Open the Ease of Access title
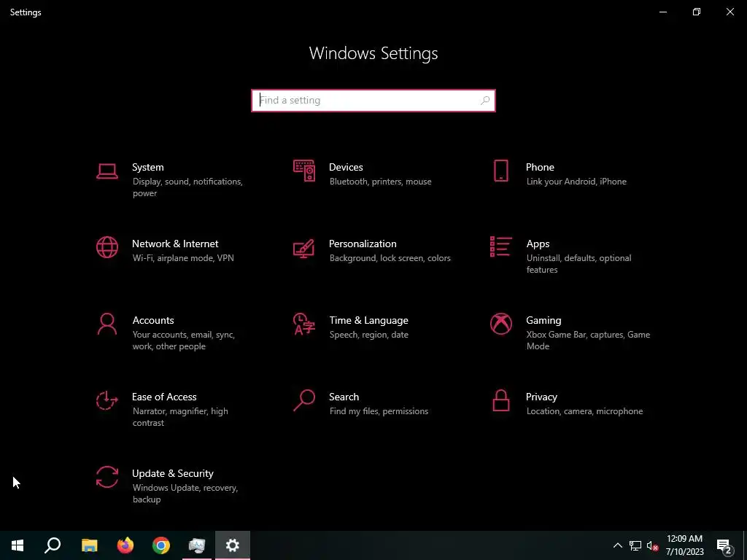The height and width of the screenshot is (560, 747). (x=164, y=397)
